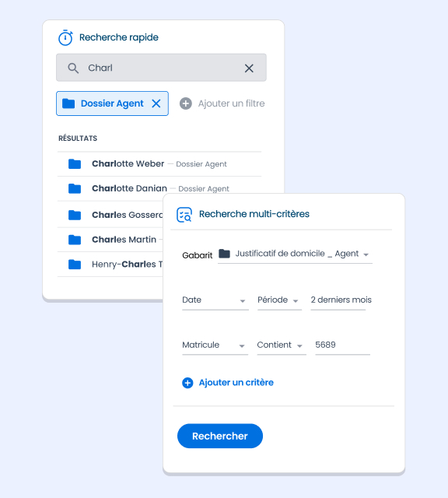
Task: Click folder icon next to Charles Gosserc
Action: click(75, 215)
